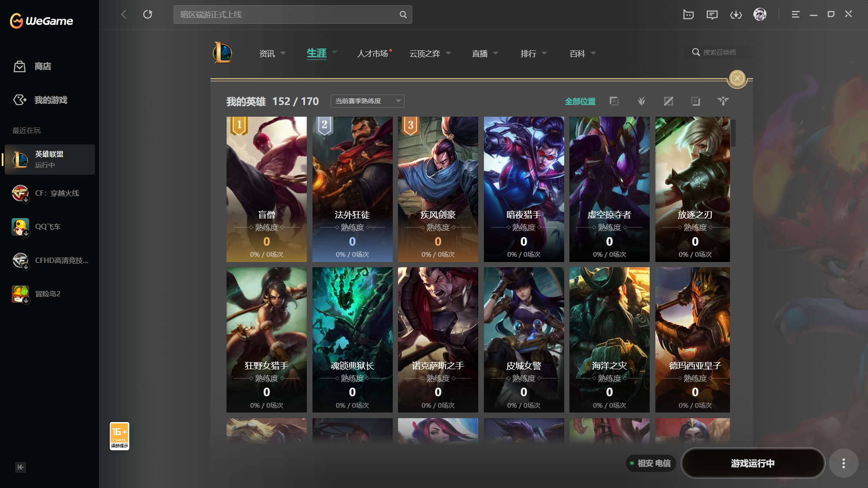Expand the 直播 dropdown arrow
This screenshot has width=868, height=488.
[496, 53]
